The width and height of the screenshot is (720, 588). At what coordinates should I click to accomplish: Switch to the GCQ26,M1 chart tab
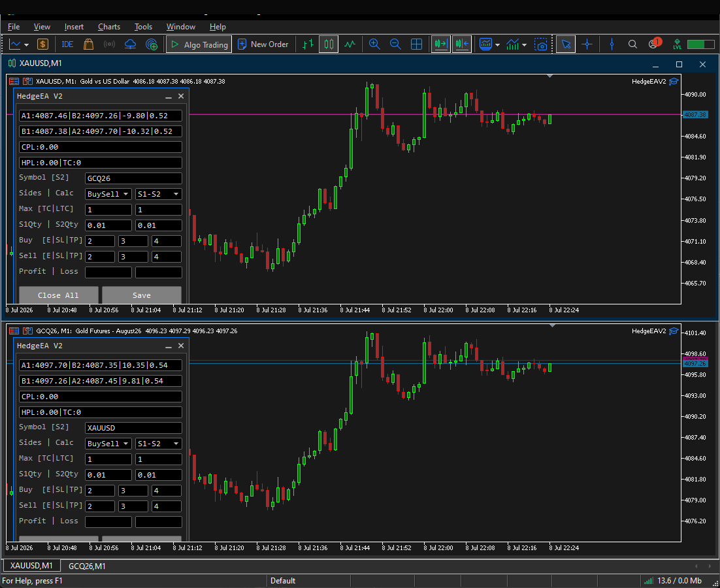(x=87, y=566)
